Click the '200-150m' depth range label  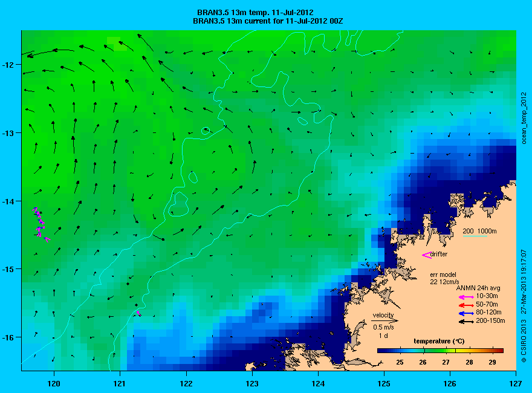click(491, 320)
